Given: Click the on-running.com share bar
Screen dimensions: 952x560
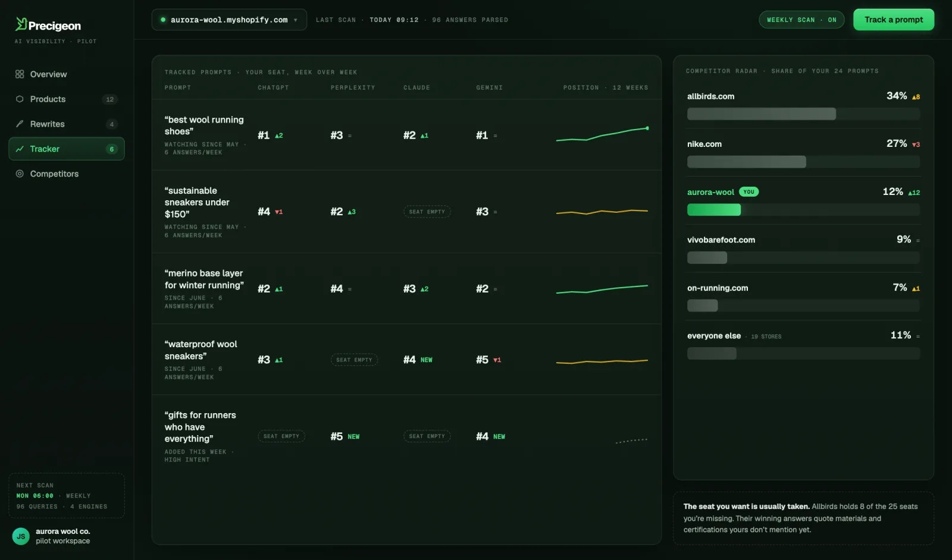Looking at the screenshot, I should point(803,306).
